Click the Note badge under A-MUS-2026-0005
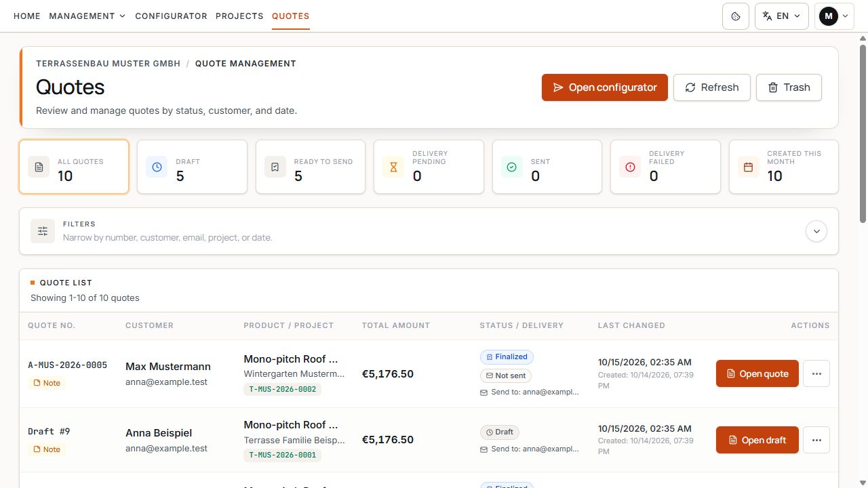Viewport: 868px width, 488px height. (47, 383)
